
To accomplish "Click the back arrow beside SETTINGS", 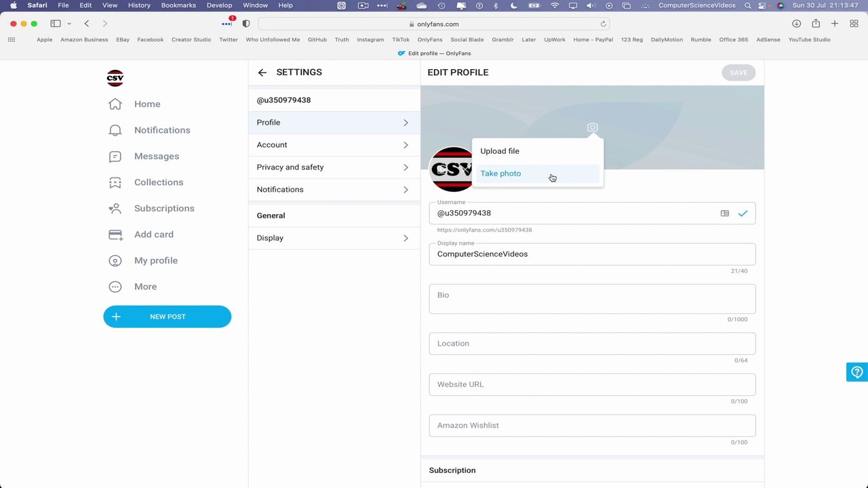I will 262,73.
